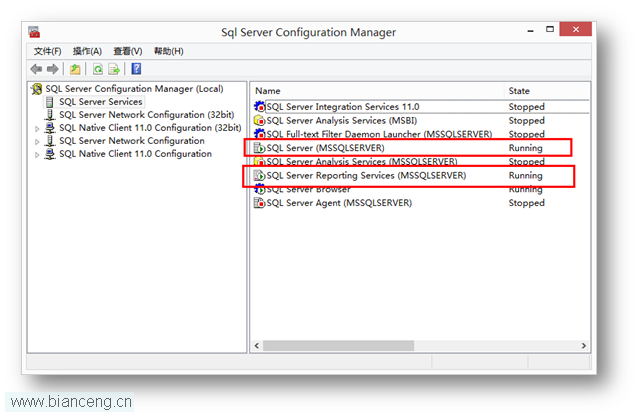Click the Export list toolbar icon

coord(114,69)
